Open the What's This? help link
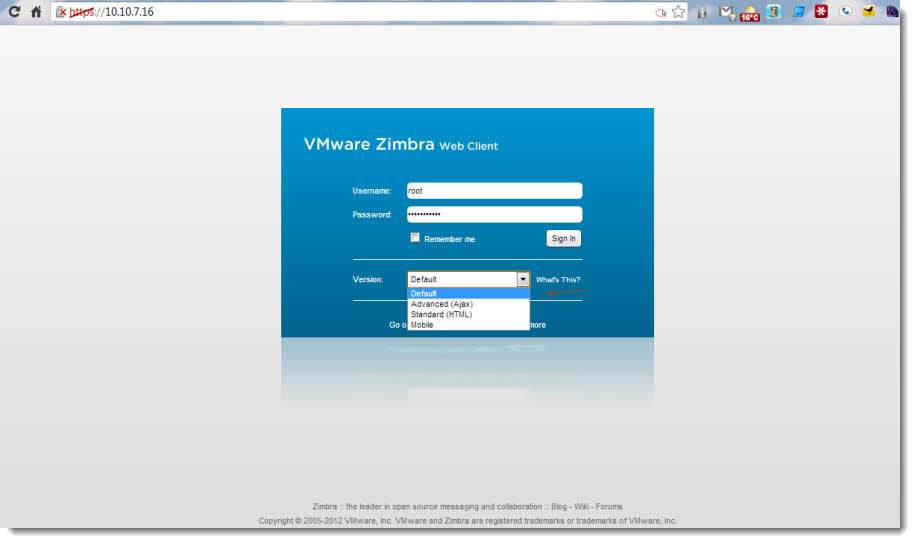Image resolution: width=915 pixels, height=543 pixels. (x=558, y=280)
